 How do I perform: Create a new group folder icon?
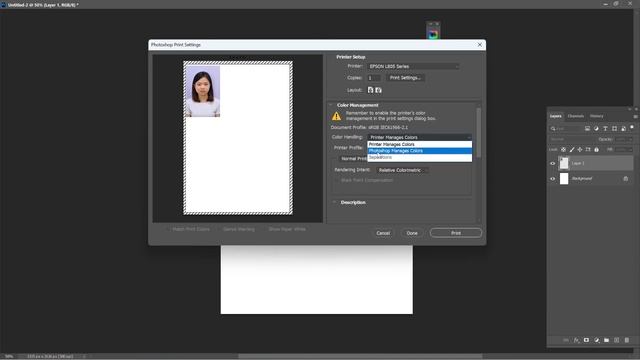(x=607, y=340)
